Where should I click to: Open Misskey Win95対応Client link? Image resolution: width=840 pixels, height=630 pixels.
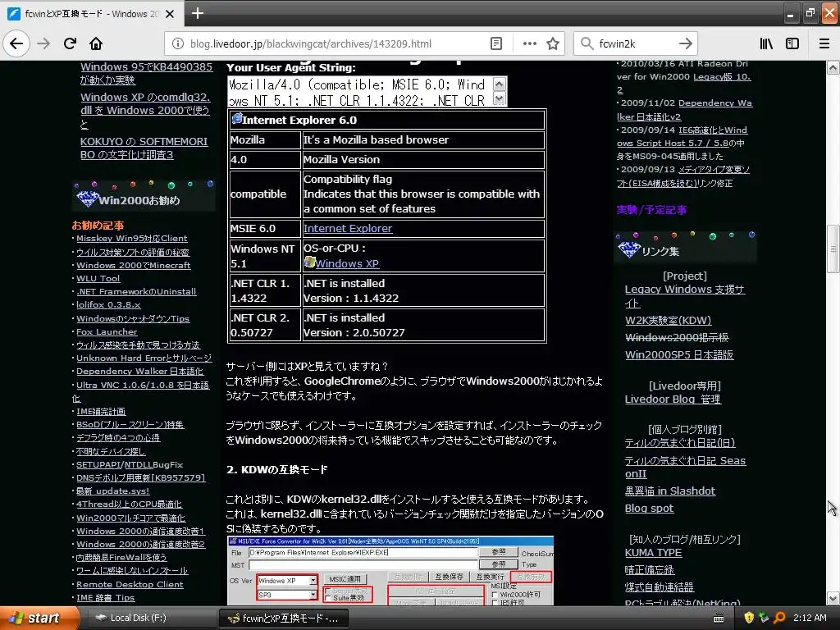(132, 239)
